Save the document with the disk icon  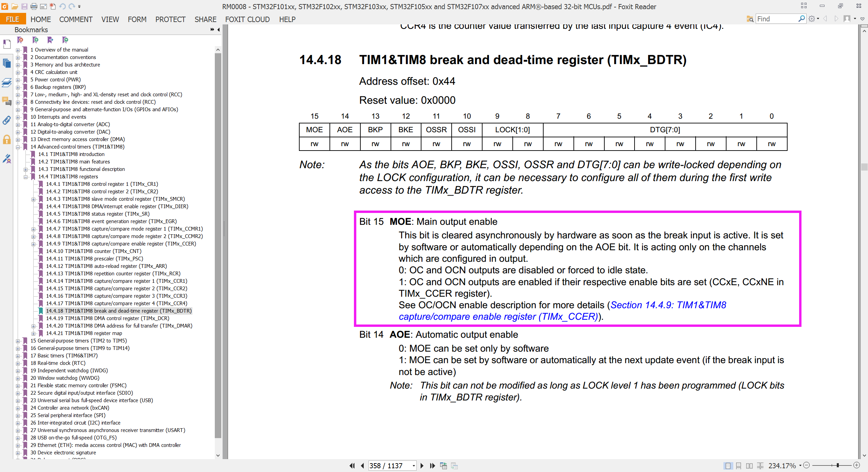[24, 6]
